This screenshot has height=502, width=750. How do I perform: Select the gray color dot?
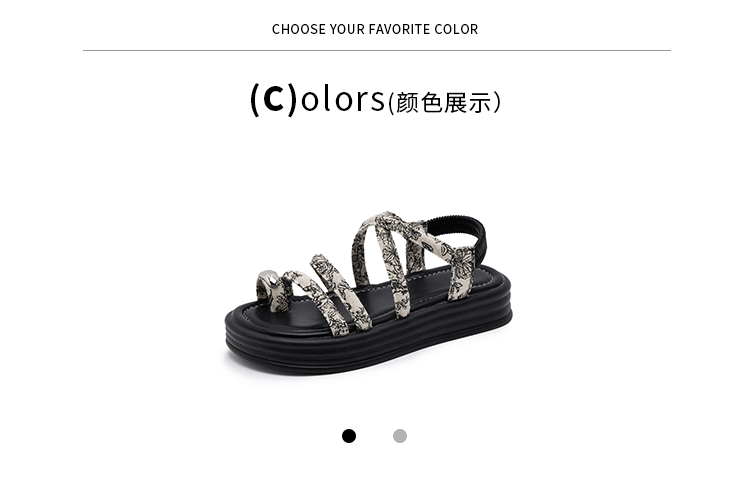400,436
